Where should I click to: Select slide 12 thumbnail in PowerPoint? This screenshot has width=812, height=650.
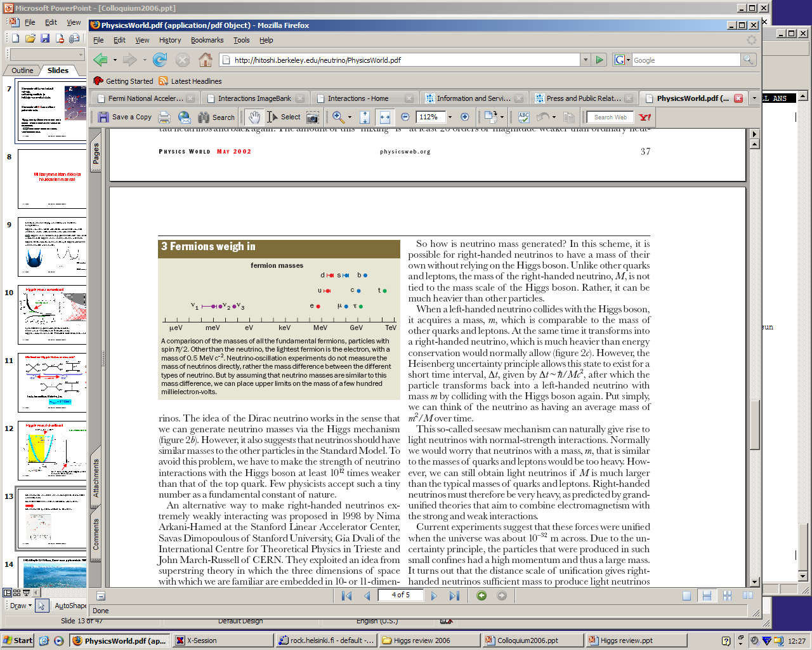point(52,451)
